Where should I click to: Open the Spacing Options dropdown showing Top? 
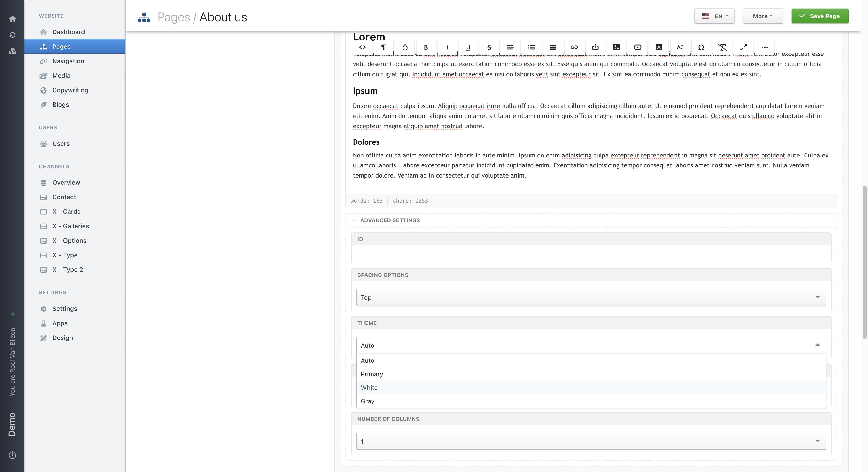(591, 297)
